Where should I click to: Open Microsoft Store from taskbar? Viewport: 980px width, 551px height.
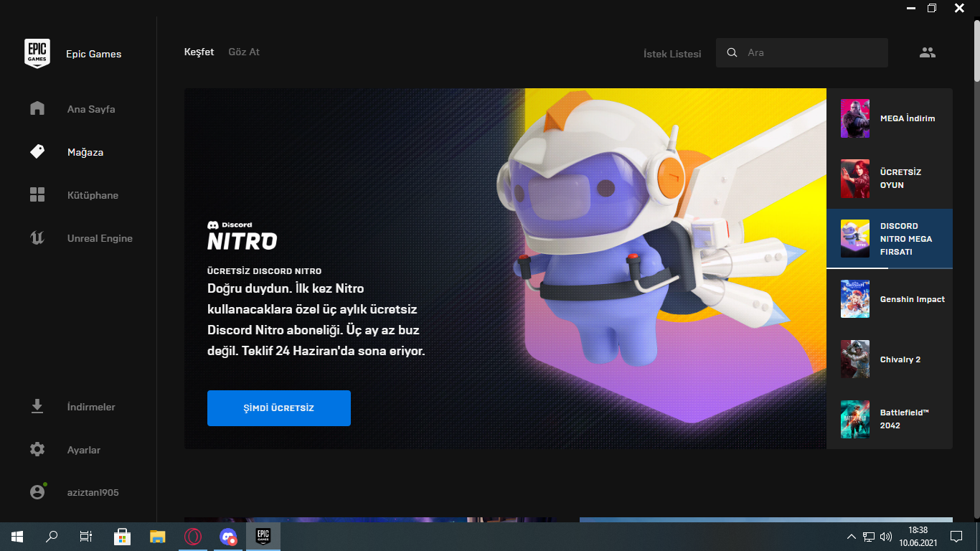tap(122, 536)
